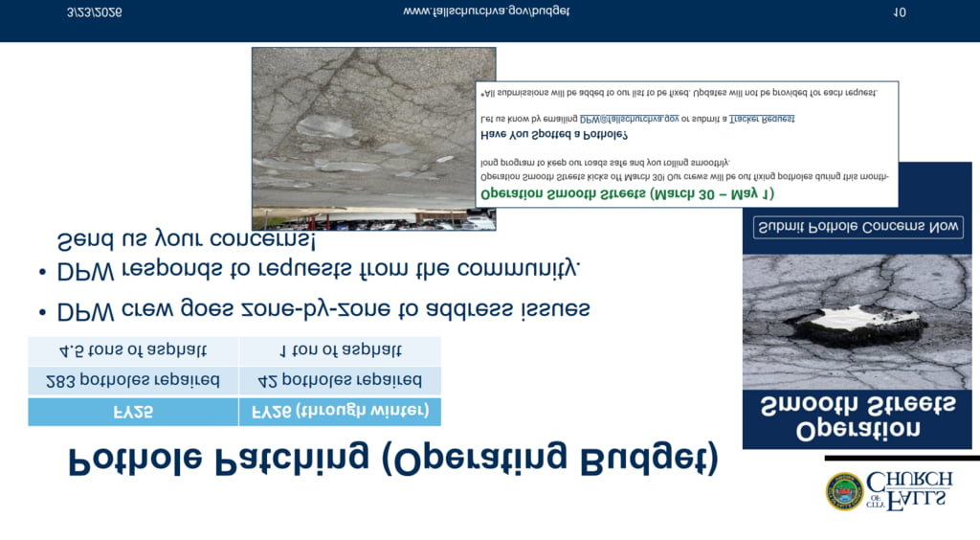
Task: Click the City of Falls Church seal icon
Action: pyautogui.click(x=844, y=491)
